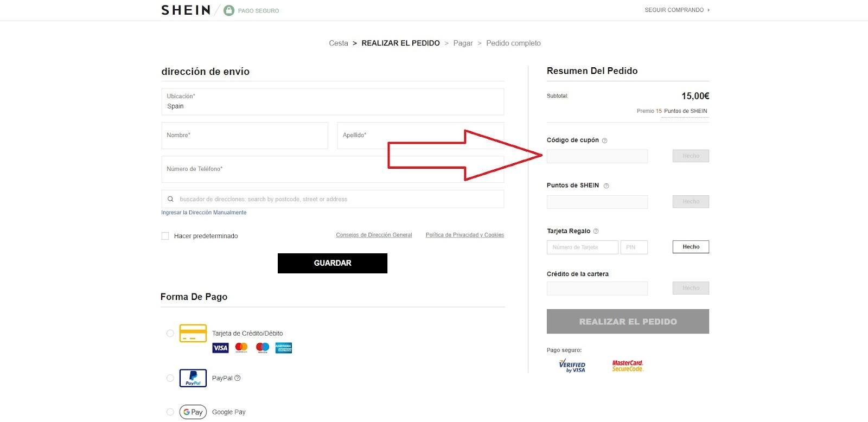Click the Maestro card logo

[263, 348]
